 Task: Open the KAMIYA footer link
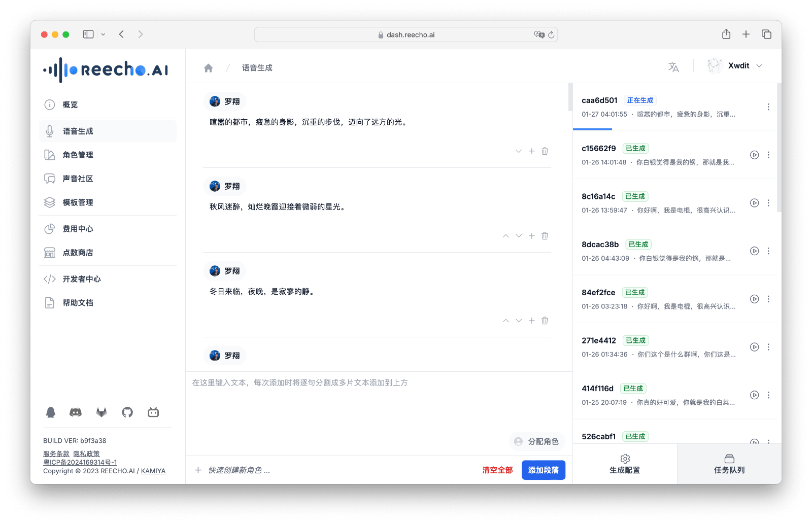(153, 471)
